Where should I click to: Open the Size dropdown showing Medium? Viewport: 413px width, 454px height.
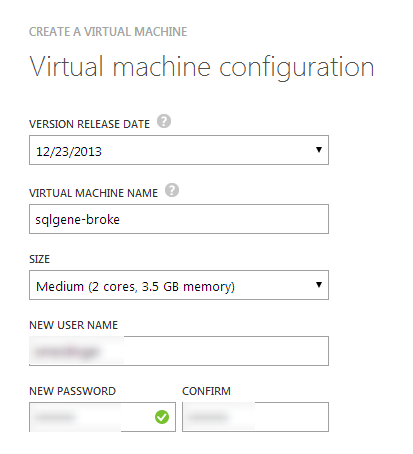(x=179, y=285)
